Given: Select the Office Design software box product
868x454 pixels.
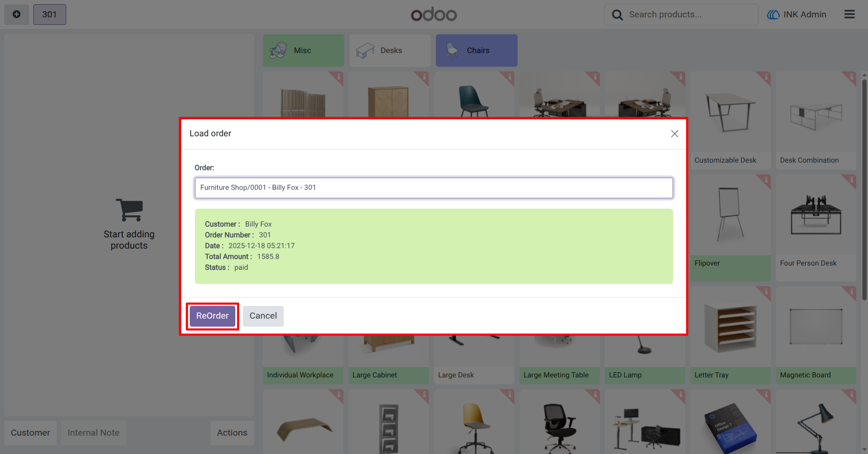Looking at the screenshot, I should (730, 422).
